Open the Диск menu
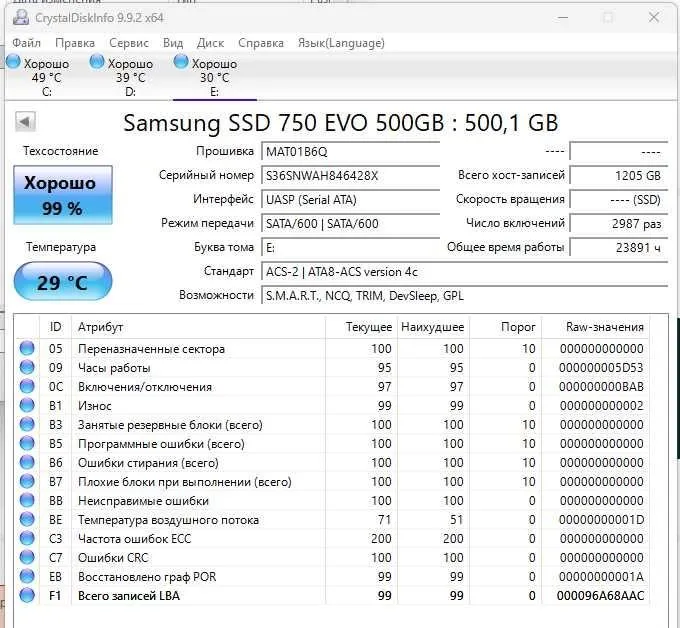 [210, 43]
